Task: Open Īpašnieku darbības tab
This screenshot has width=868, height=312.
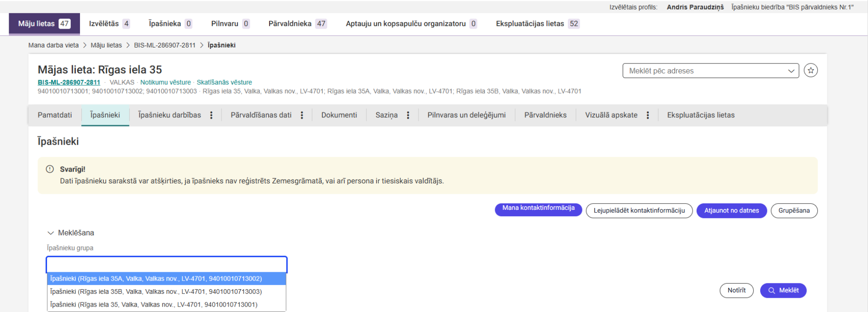Action: coord(169,115)
